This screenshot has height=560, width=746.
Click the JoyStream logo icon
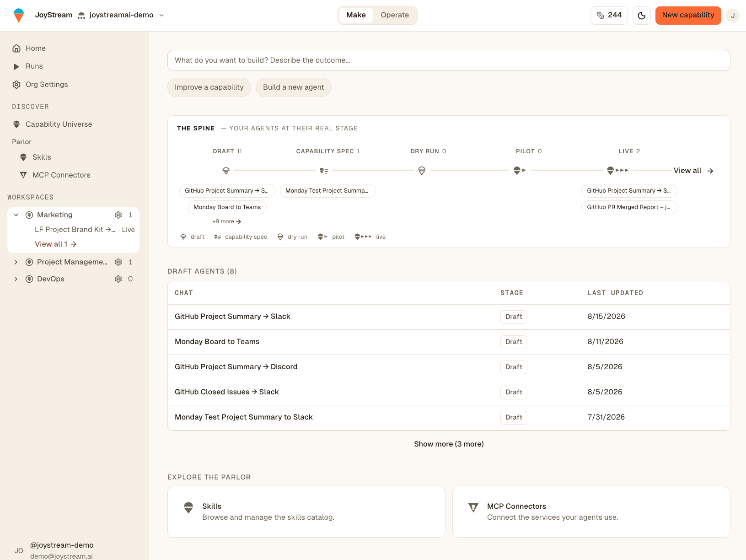pos(19,15)
